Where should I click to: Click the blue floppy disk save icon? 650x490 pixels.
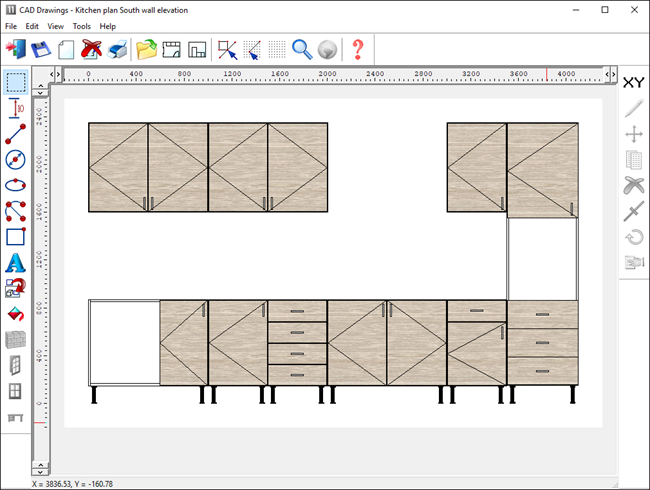pyautogui.click(x=41, y=49)
